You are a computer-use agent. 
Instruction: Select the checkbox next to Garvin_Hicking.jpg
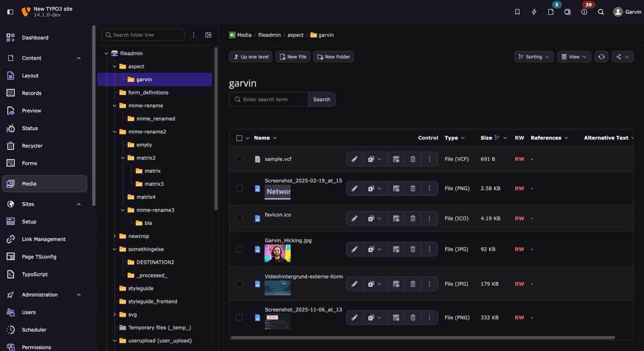(x=239, y=248)
